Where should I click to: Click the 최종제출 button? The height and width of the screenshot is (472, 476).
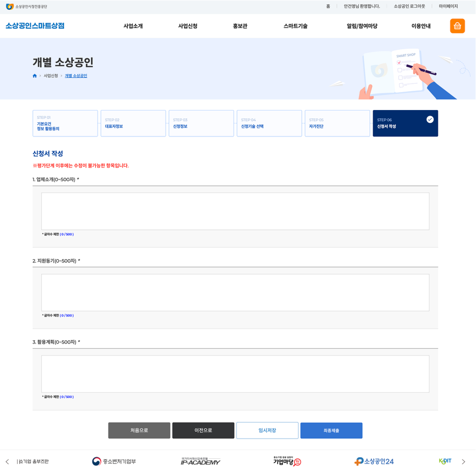tap(331, 430)
